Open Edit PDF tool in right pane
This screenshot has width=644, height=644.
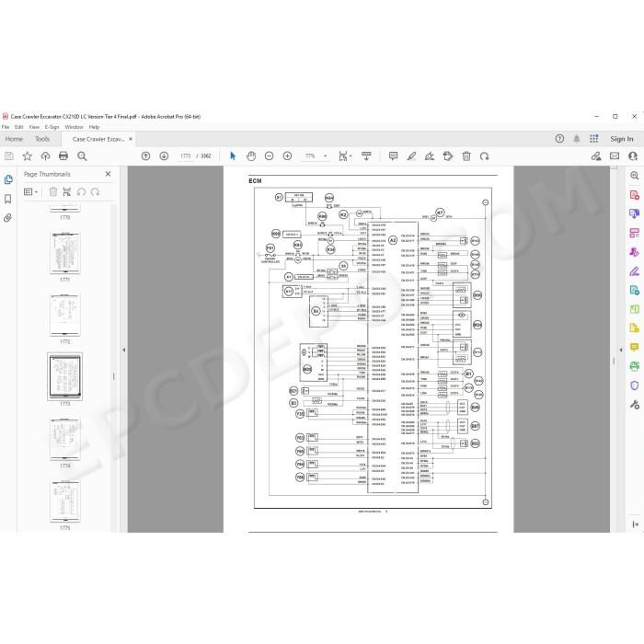click(x=635, y=213)
